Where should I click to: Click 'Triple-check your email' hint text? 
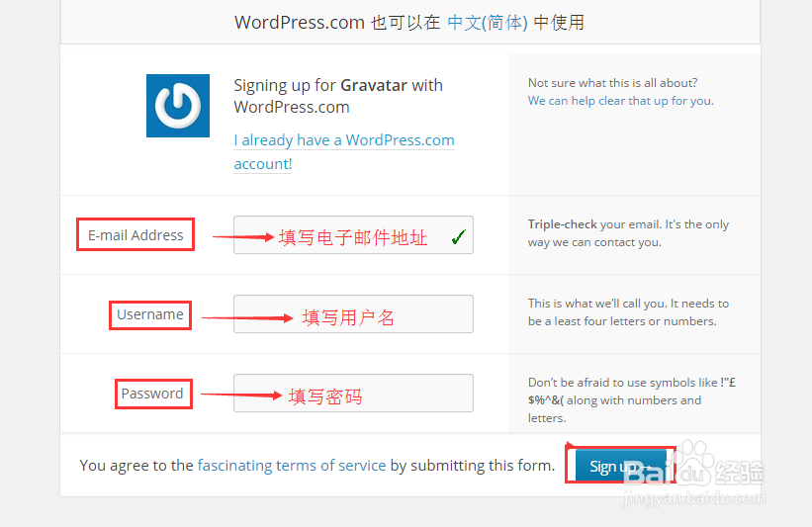pos(628,233)
